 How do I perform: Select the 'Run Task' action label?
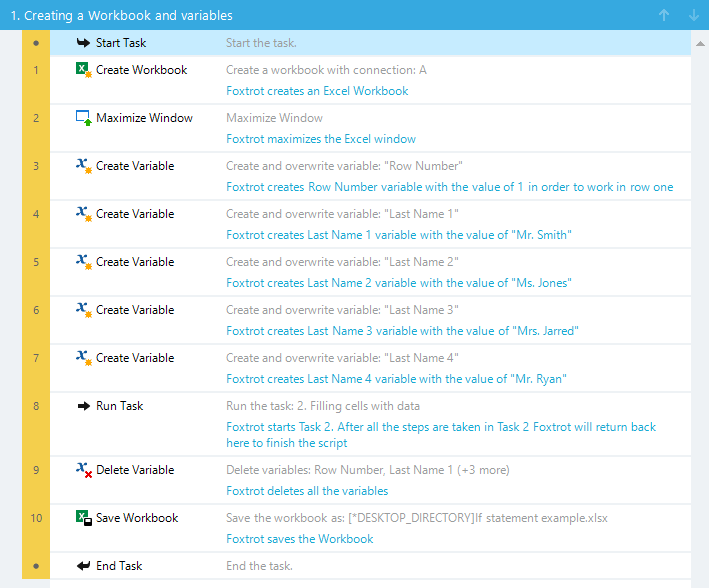tap(119, 406)
